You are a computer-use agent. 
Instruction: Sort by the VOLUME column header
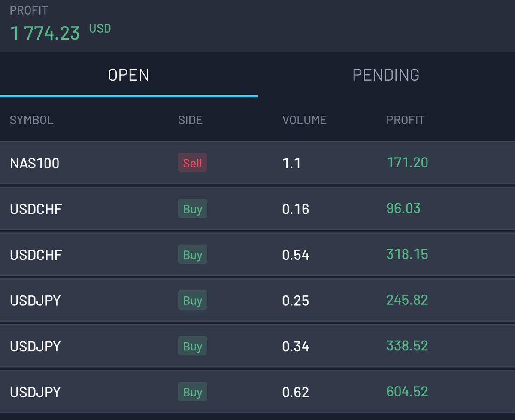(304, 120)
